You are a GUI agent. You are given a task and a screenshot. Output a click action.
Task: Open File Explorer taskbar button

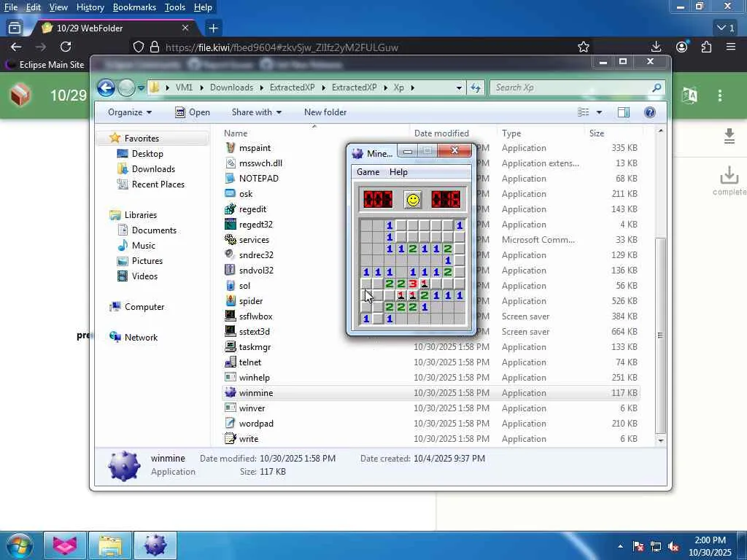click(x=111, y=545)
